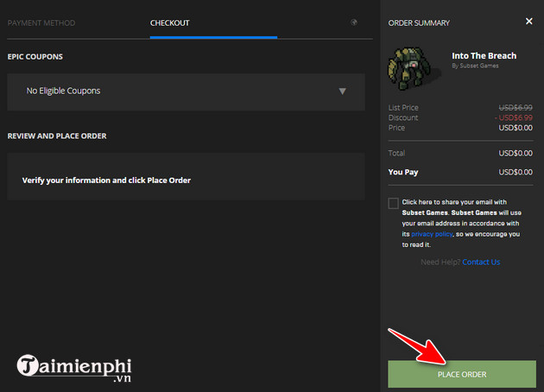Select the Checkout tab
This screenshot has width=544, height=392.
[x=169, y=23]
